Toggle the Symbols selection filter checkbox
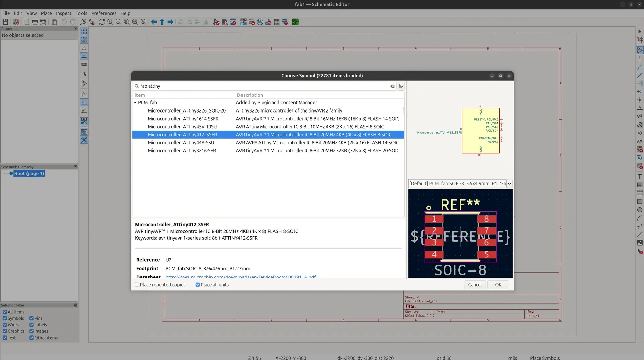 [x=5, y=318]
